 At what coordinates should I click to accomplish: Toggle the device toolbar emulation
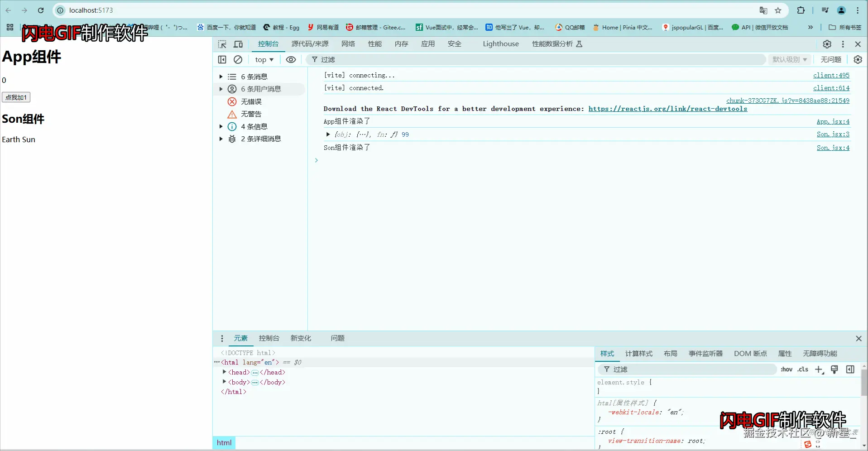[238, 44]
